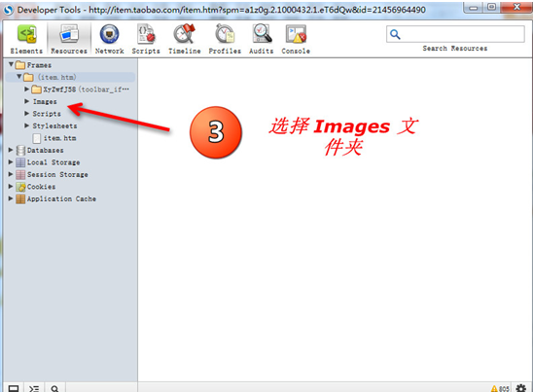Open the Cookies tree item
Image resolution: width=533 pixels, height=392 pixels.
tap(36, 187)
